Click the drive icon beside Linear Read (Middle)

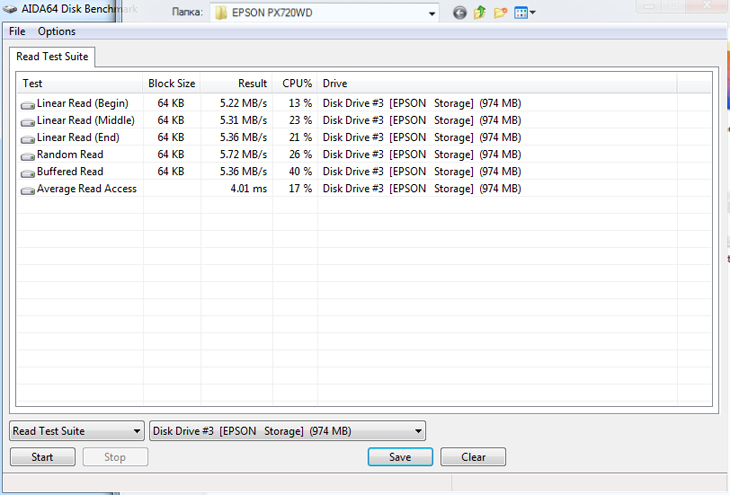point(28,122)
